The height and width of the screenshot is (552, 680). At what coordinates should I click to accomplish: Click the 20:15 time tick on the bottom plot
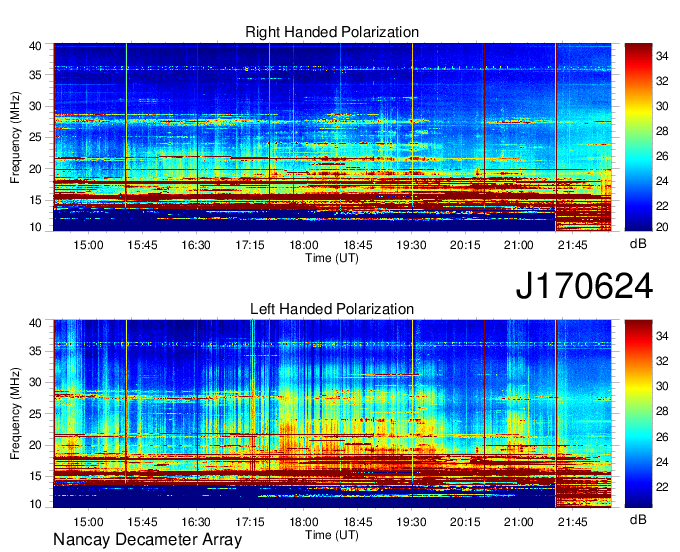coord(465,522)
